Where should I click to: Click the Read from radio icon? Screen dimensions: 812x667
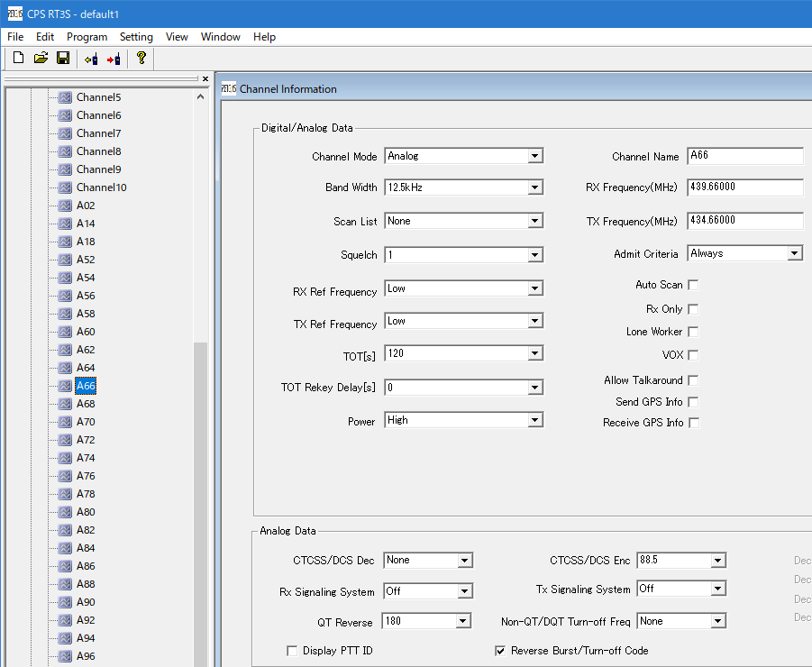coord(91,59)
